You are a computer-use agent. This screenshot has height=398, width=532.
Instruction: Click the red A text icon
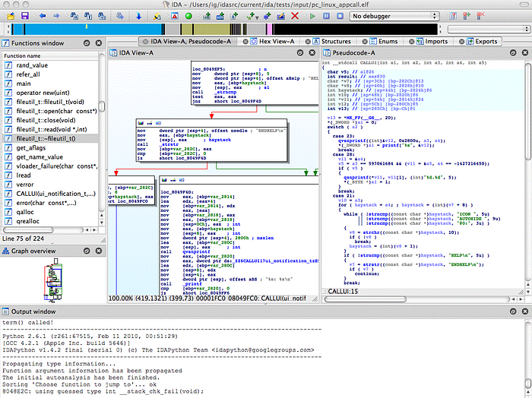tap(175, 16)
